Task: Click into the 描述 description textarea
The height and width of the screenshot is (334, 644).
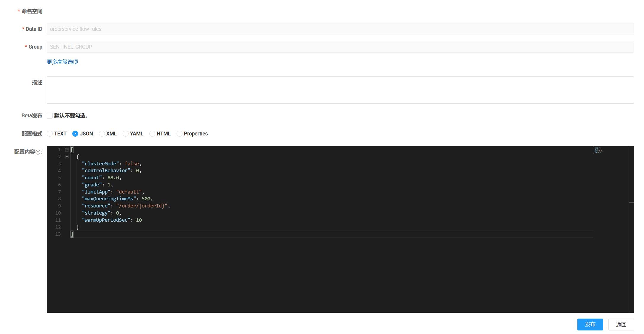Action: click(x=340, y=90)
